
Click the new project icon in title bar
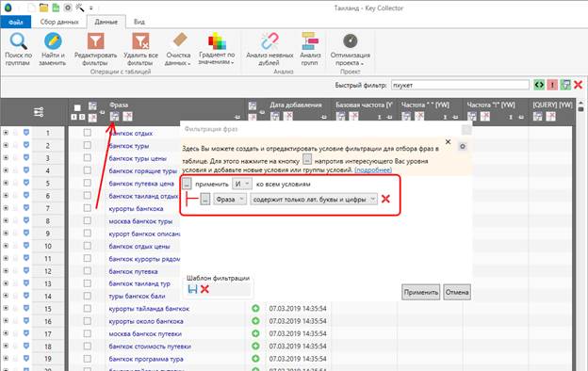pyautogui.click(x=32, y=8)
